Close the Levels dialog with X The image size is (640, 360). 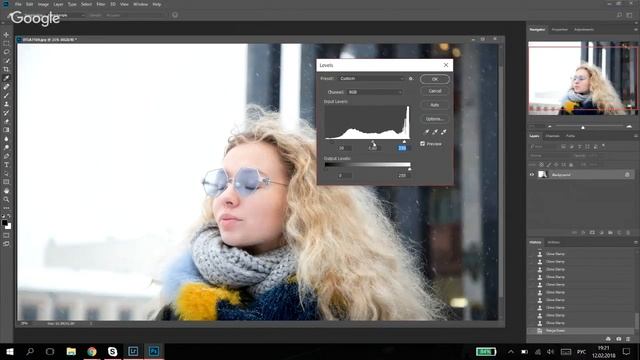tap(446, 65)
